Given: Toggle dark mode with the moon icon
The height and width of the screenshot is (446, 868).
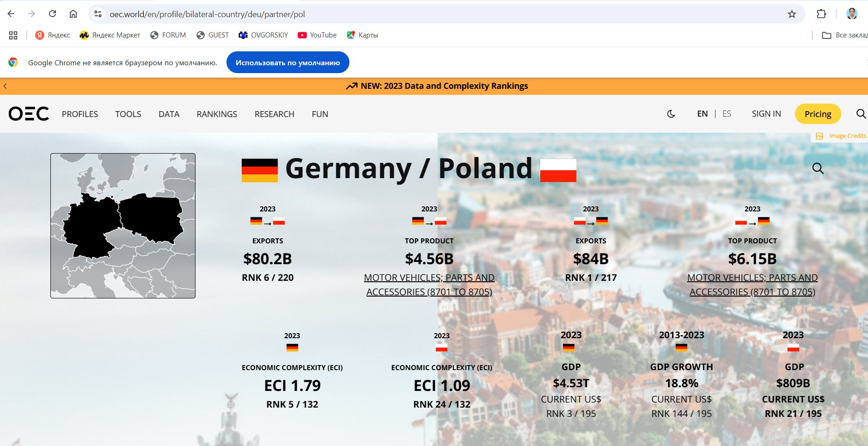Looking at the screenshot, I should pyautogui.click(x=671, y=114).
